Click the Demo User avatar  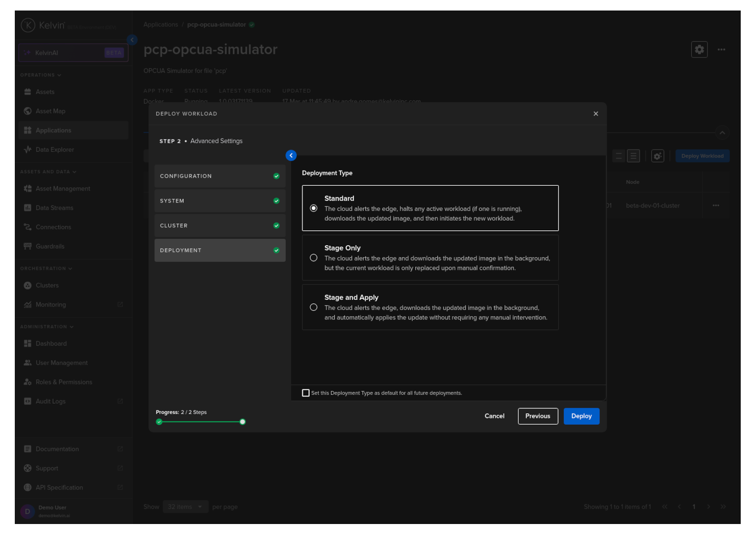pos(27,512)
